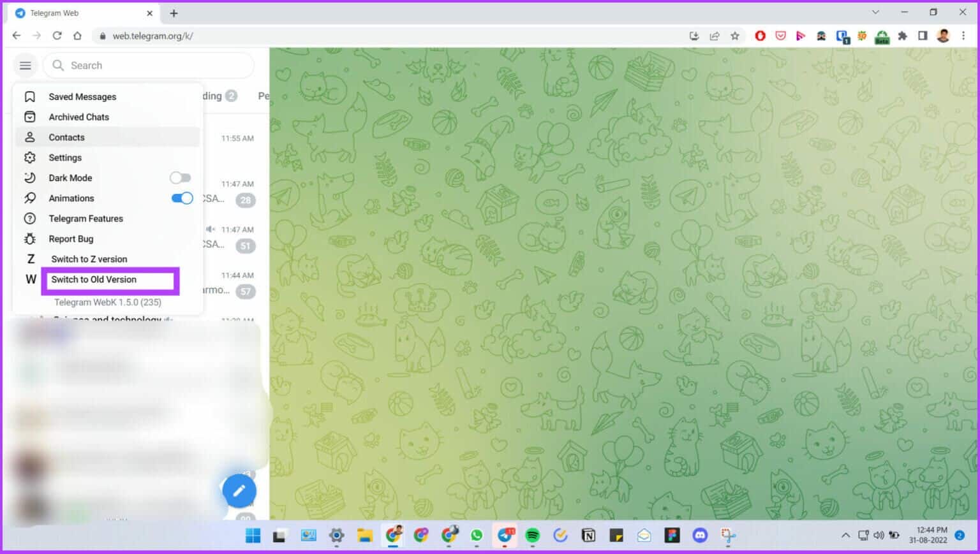The width and height of the screenshot is (980, 554).
Task: Enable the Dark Mode switch
Action: click(x=181, y=178)
